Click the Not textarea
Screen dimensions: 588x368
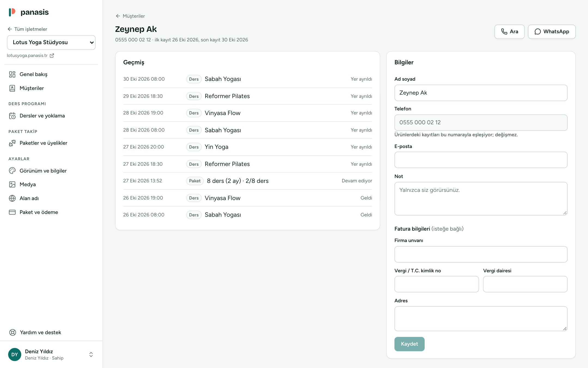point(481,199)
